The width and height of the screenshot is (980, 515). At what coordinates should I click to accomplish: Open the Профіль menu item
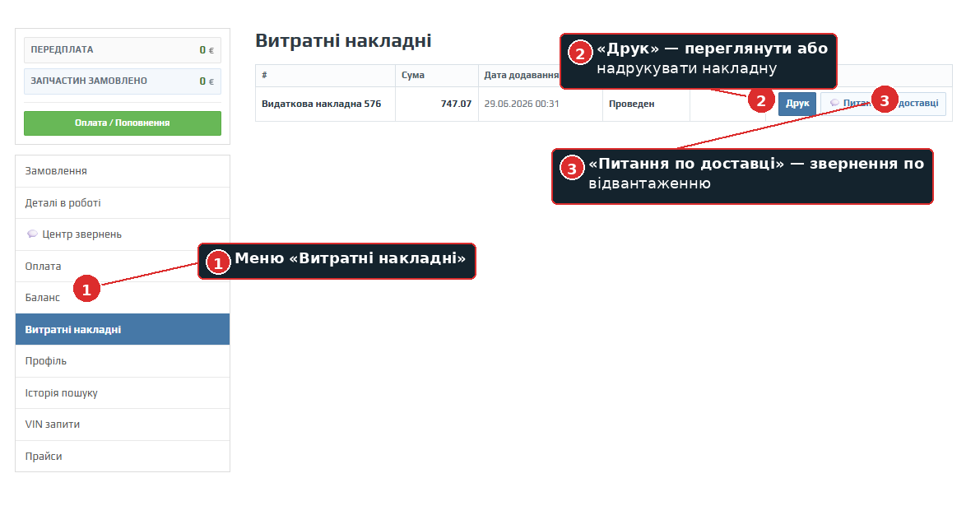pos(123,361)
